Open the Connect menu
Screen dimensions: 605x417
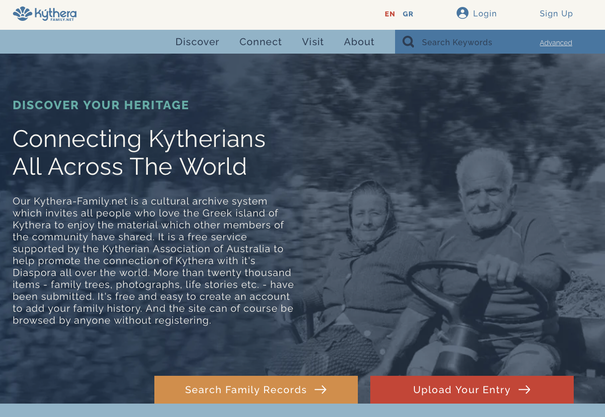tap(260, 42)
